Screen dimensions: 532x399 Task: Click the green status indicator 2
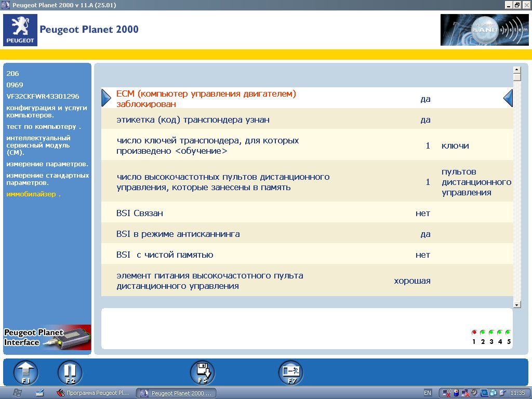pos(483,332)
